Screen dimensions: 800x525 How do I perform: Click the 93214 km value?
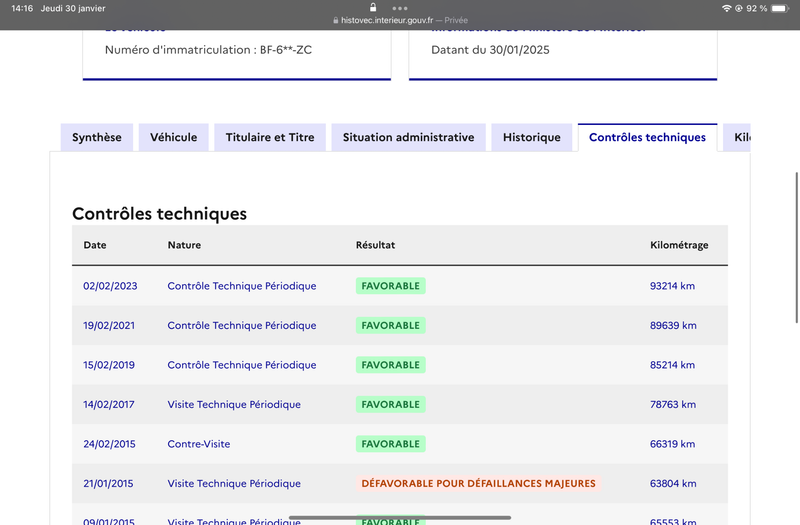pos(672,286)
